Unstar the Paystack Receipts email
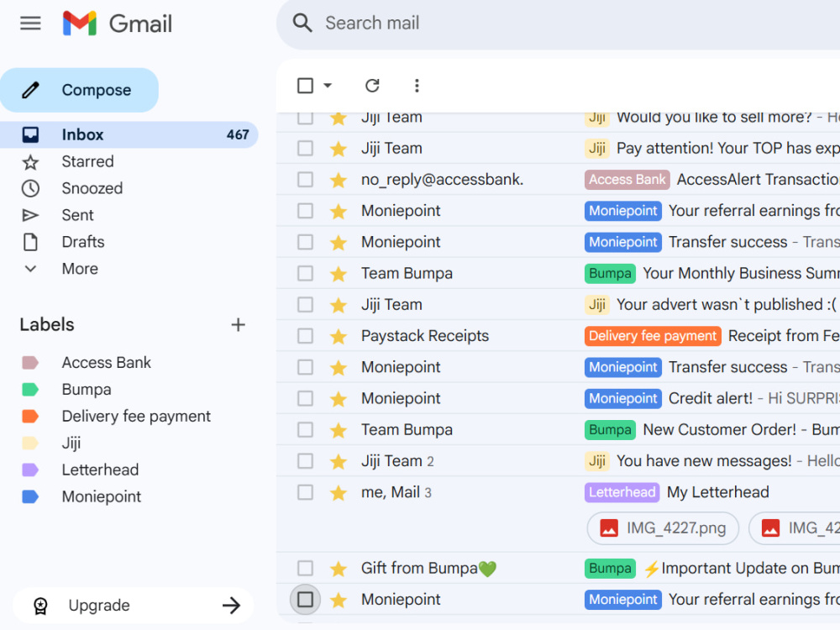This screenshot has width=840, height=630. (338, 337)
